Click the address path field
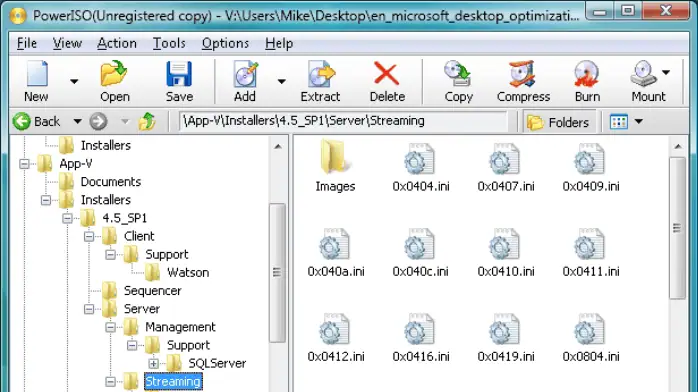 click(343, 121)
